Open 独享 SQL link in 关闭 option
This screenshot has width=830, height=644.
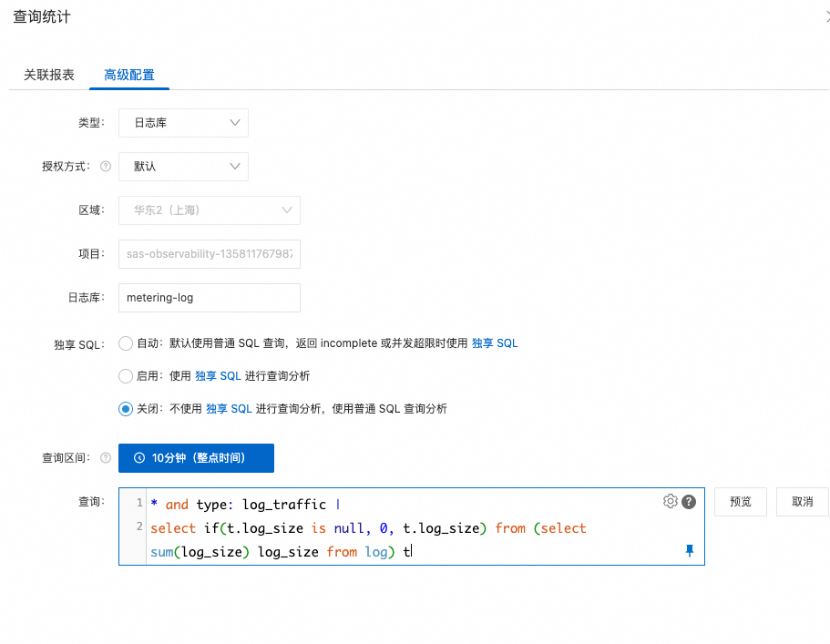(x=229, y=408)
